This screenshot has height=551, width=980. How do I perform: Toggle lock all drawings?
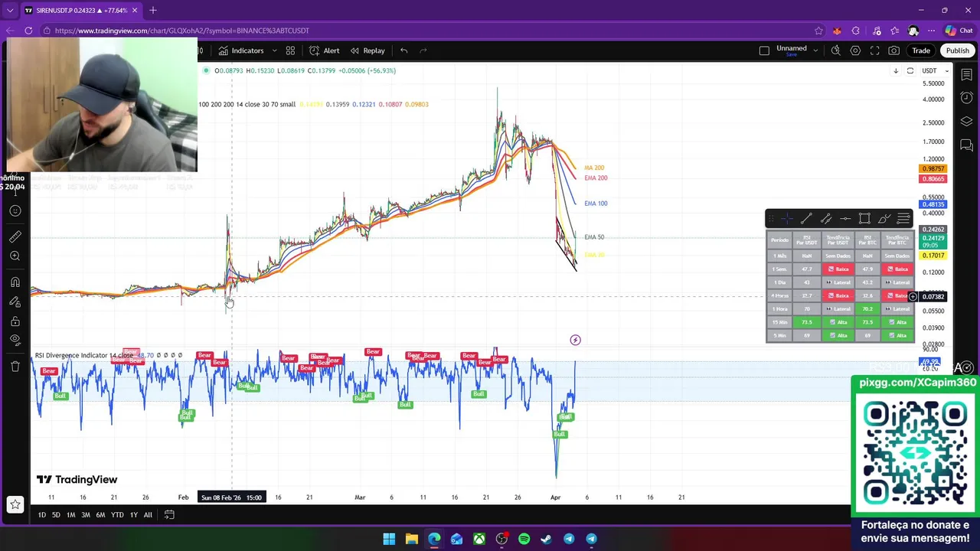(x=15, y=321)
